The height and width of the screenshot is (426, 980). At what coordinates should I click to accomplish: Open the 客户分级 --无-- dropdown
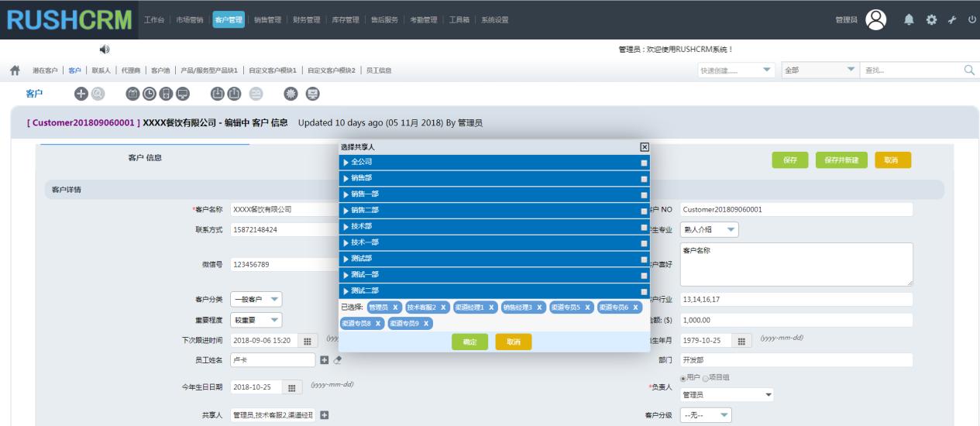click(706, 416)
